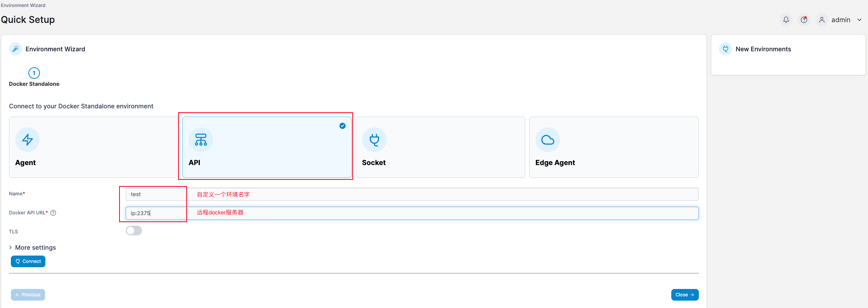Image resolution: width=868 pixels, height=308 pixels.
Task: Click the Edge Agent cloud icon
Action: click(x=548, y=140)
